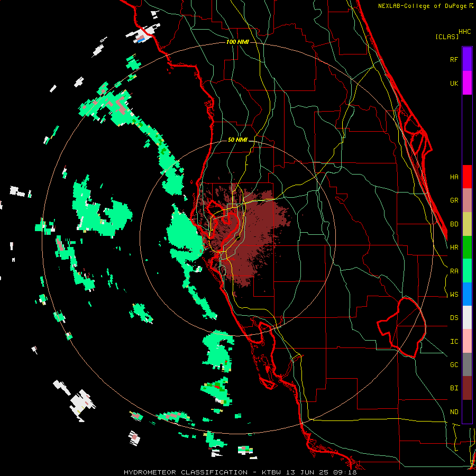Click the 'UK' legend label text
Viewport: 476px width, 476px height.
[x=454, y=83]
